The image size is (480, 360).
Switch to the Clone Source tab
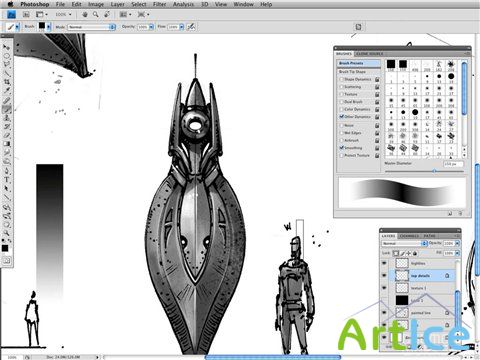(x=369, y=54)
